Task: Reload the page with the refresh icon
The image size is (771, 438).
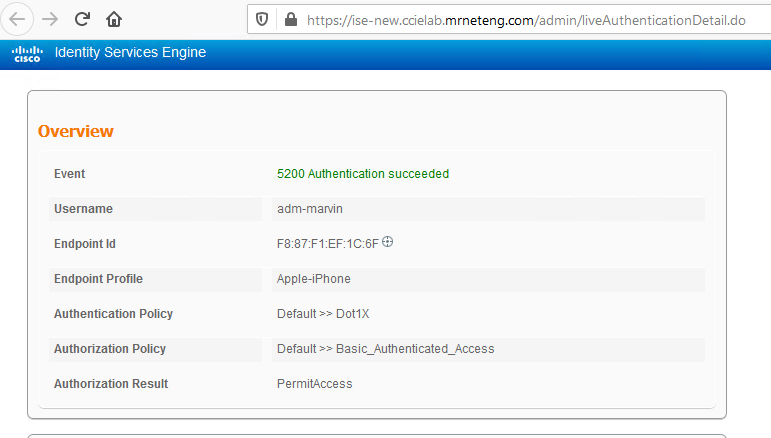Action: (82, 19)
